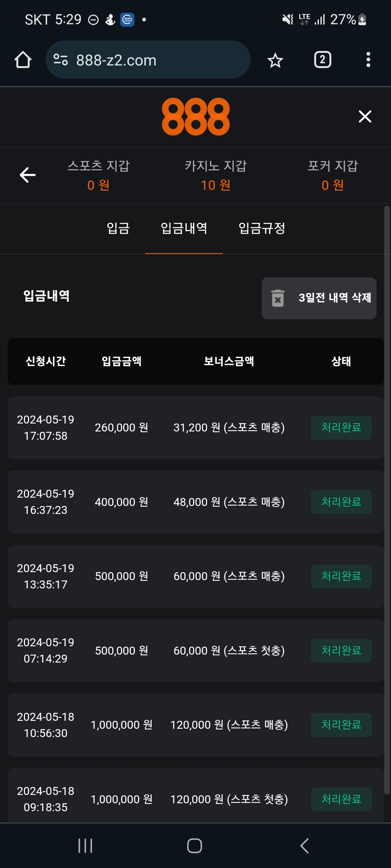Switch to the 입금 tab
The image size is (391, 868).
pyautogui.click(x=118, y=228)
